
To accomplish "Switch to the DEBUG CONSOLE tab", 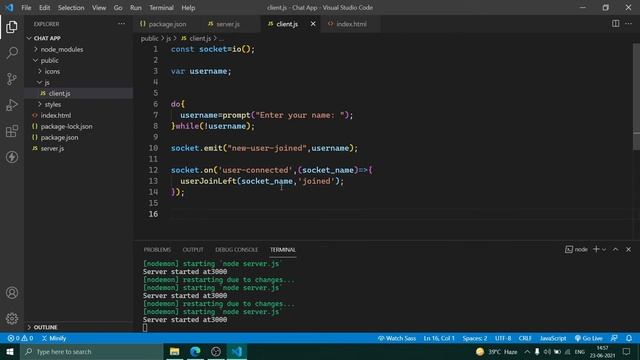I will 236,249.
